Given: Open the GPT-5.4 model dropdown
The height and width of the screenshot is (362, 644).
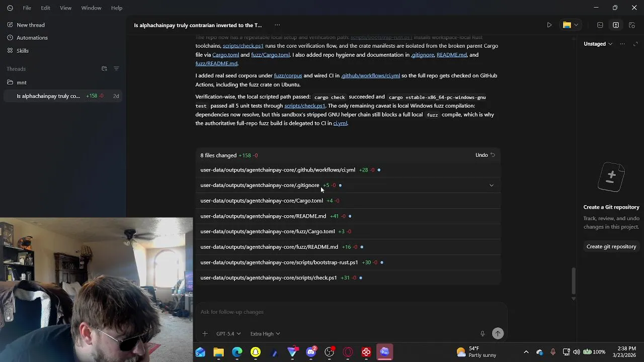Looking at the screenshot, I should coord(228,334).
